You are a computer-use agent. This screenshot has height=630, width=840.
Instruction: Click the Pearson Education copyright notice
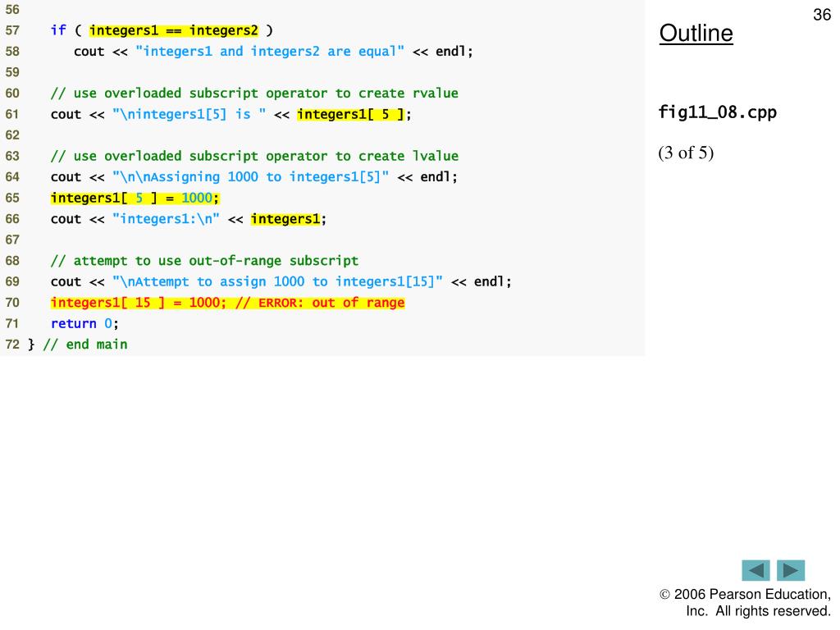click(745, 603)
